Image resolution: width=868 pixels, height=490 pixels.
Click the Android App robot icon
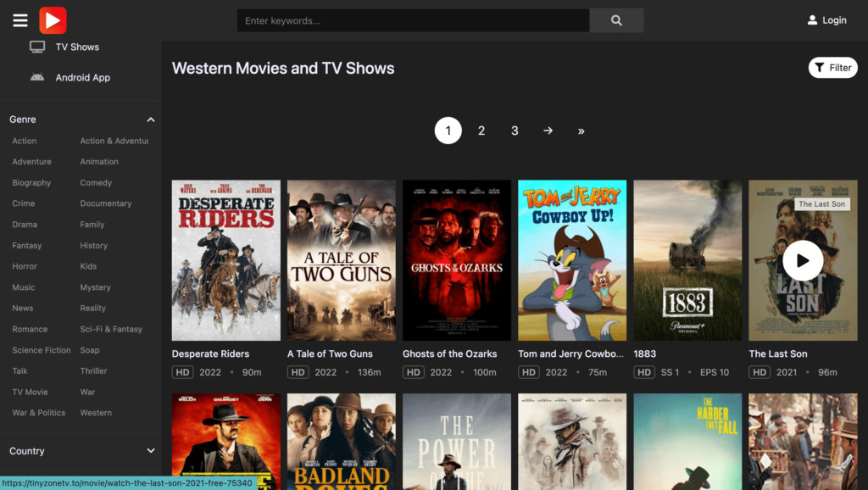pos(37,77)
